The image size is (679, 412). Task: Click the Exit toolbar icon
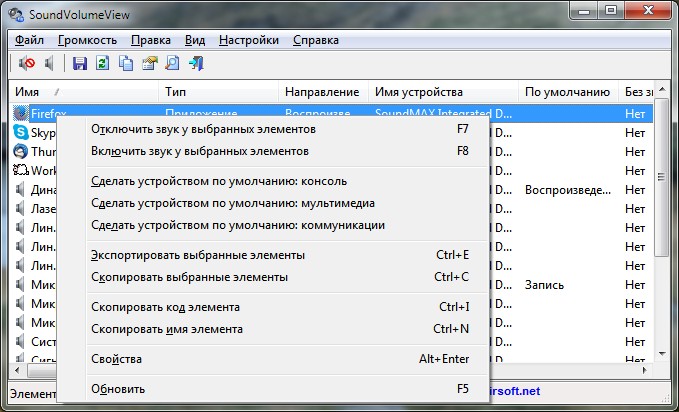[x=196, y=63]
